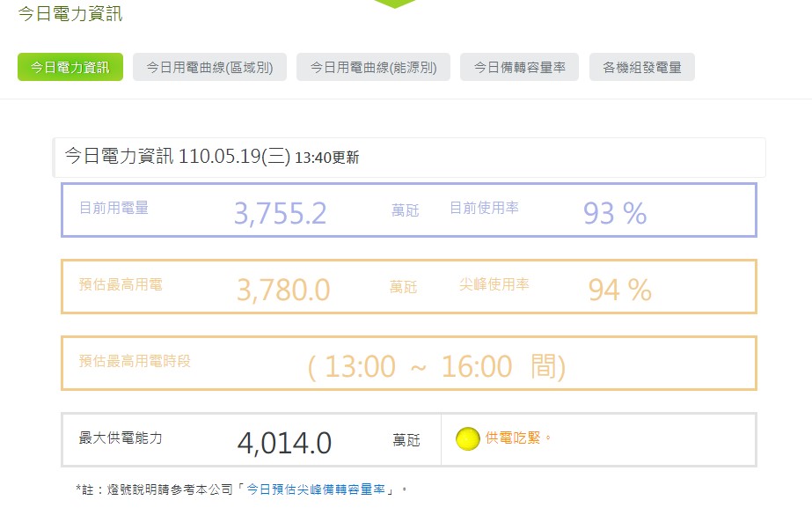The width and height of the screenshot is (812, 515).
Task: Switch to 今日用電曲線(區域別) tab
Action: click(x=209, y=67)
